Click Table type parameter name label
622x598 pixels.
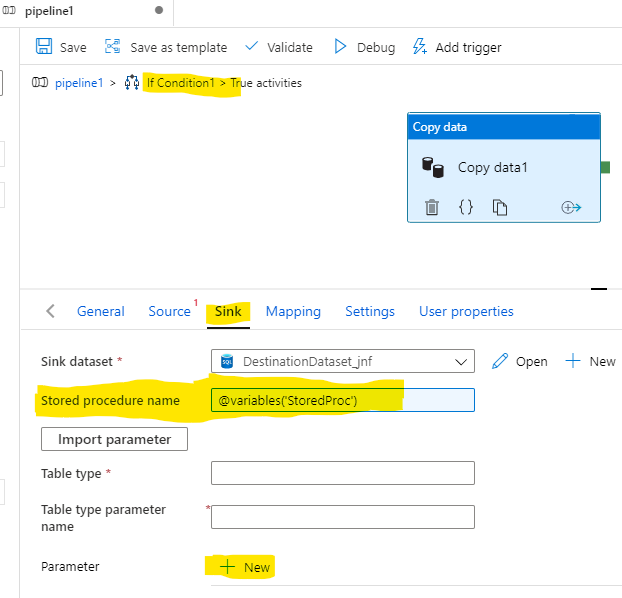click(103, 518)
